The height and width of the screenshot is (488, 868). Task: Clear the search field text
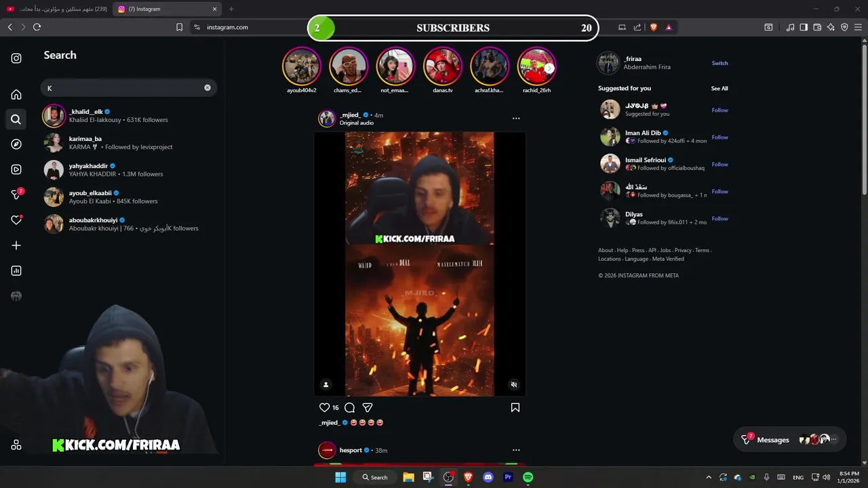[208, 87]
